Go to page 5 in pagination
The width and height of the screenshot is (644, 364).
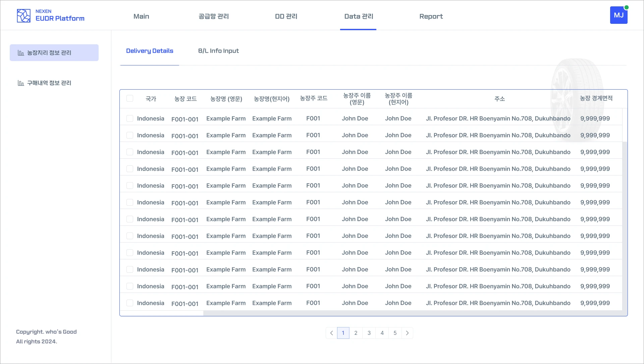click(395, 333)
